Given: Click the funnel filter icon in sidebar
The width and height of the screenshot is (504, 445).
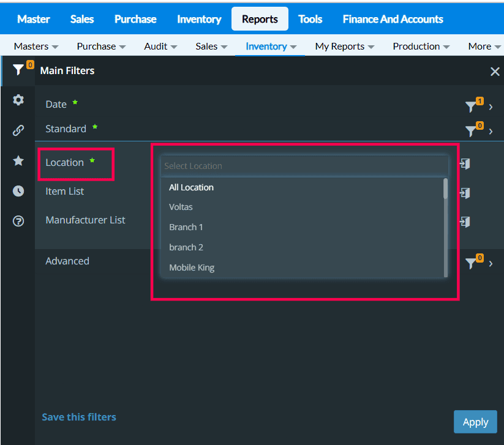Looking at the screenshot, I should pyautogui.click(x=18, y=70).
